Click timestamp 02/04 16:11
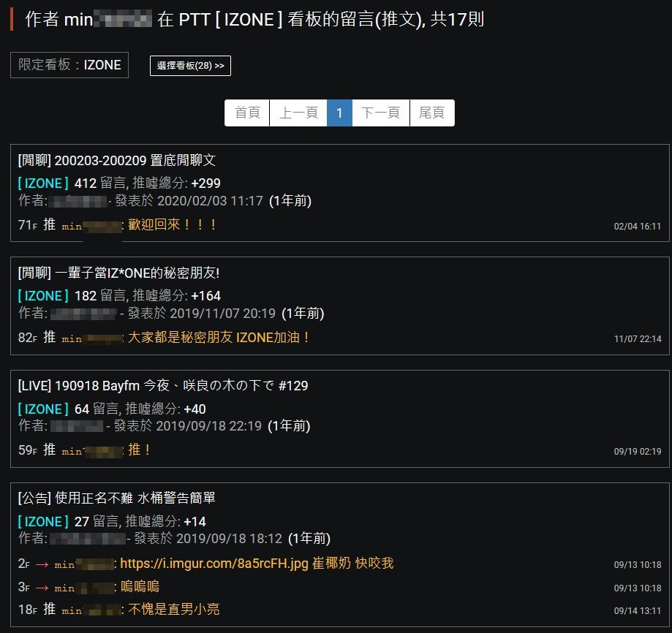The height and width of the screenshot is (633, 672). point(638,226)
